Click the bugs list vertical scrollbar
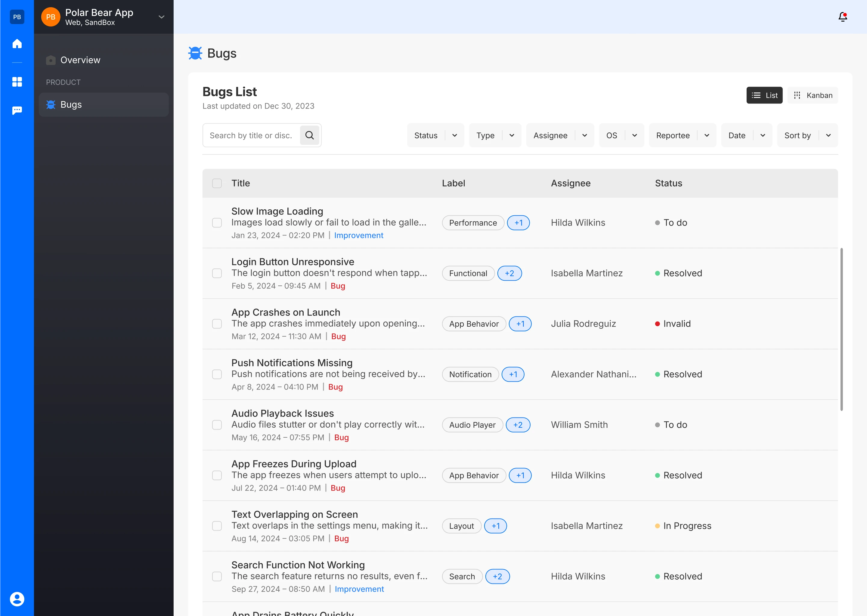 pyautogui.click(x=841, y=329)
